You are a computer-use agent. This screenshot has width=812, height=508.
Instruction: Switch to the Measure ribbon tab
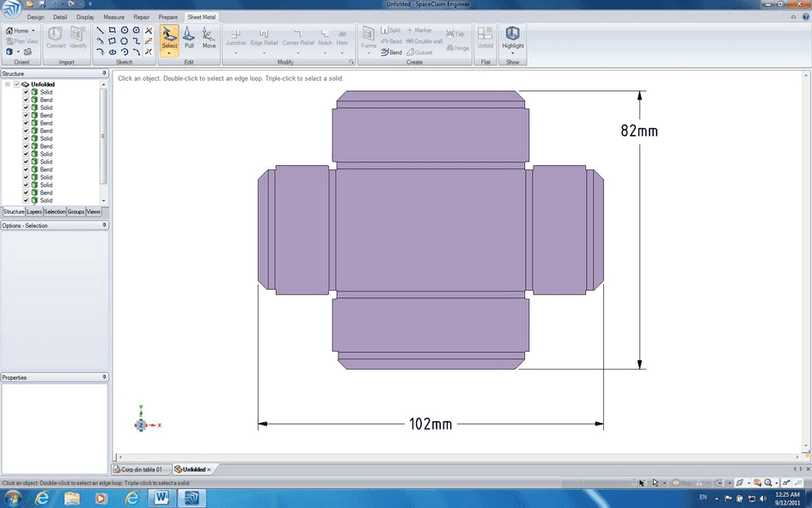(114, 17)
